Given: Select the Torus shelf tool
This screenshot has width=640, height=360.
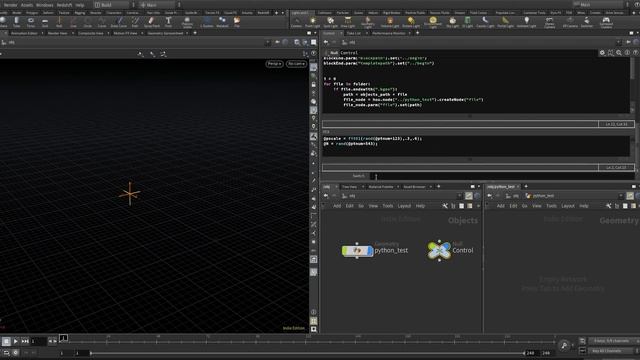Looking at the screenshot, I should [x=31, y=22].
